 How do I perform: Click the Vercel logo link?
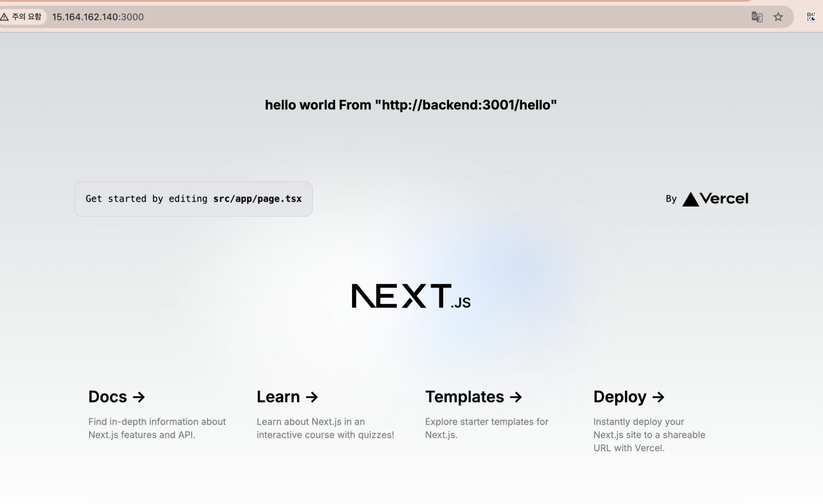(715, 199)
